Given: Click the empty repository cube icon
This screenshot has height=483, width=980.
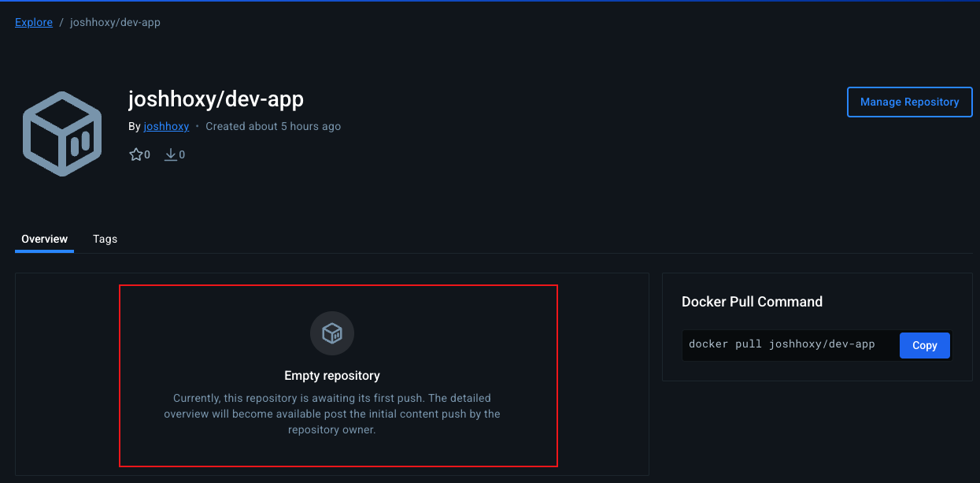Looking at the screenshot, I should (332, 333).
